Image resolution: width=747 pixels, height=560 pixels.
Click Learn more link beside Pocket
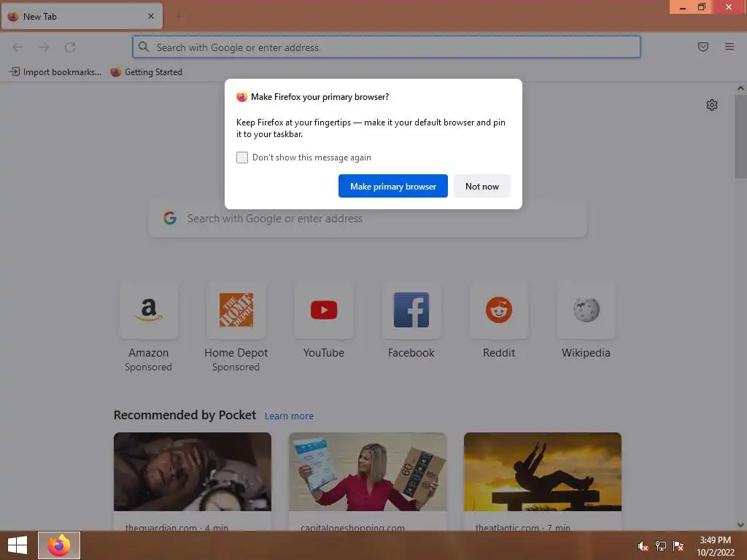click(x=289, y=416)
